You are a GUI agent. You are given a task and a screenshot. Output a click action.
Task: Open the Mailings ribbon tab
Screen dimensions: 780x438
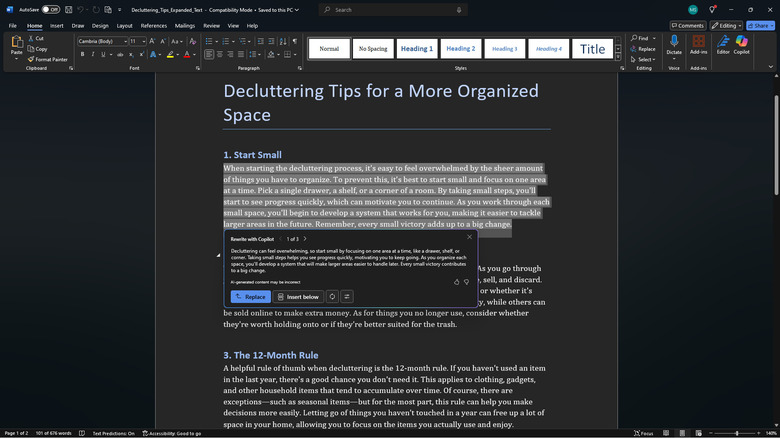point(185,25)
